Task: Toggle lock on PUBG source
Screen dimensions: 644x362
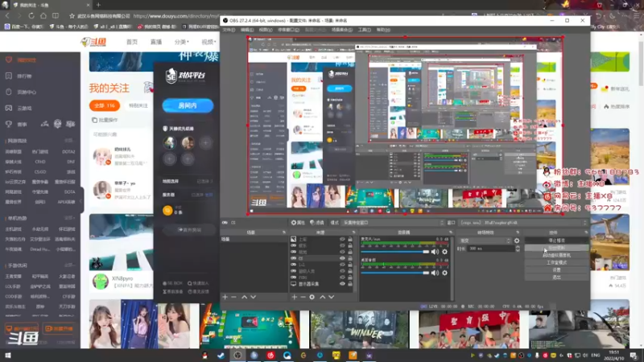Action: 350,278
